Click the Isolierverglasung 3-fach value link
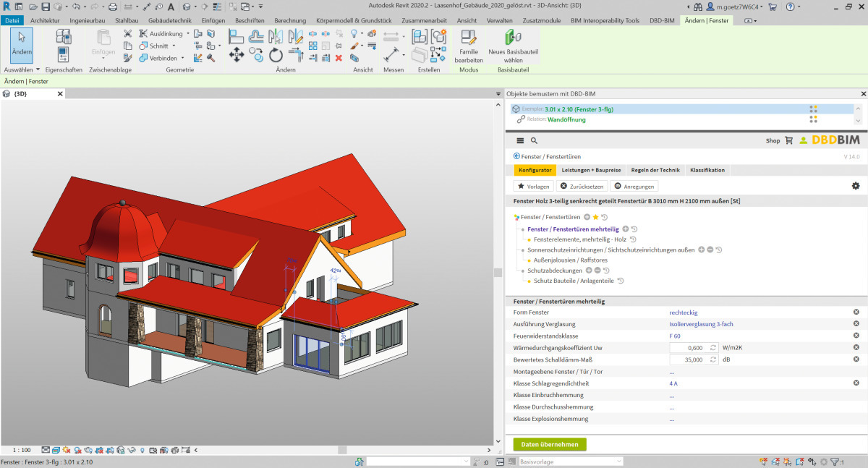Viewport: 868px width, 468px height. click(x=701, y=324)
